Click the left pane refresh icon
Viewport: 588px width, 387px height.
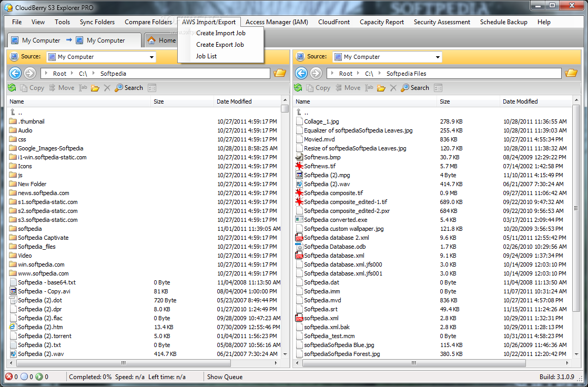[12, 88]
